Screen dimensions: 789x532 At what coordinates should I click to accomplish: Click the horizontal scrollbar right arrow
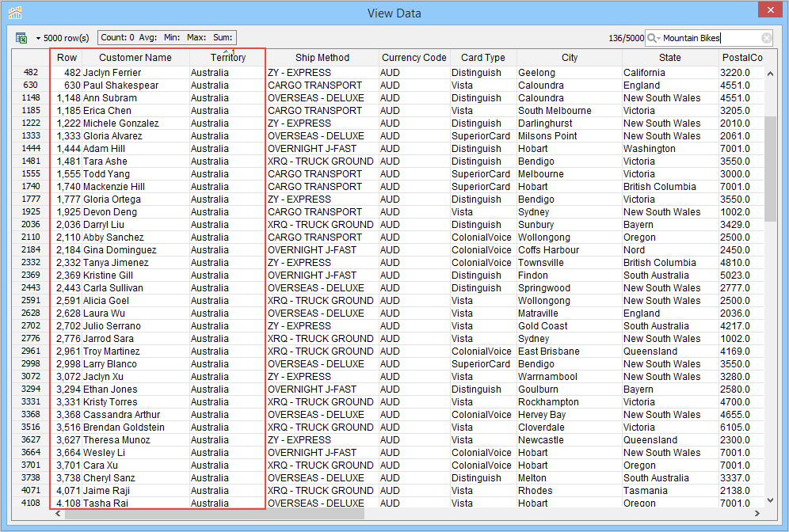(757, 513)
